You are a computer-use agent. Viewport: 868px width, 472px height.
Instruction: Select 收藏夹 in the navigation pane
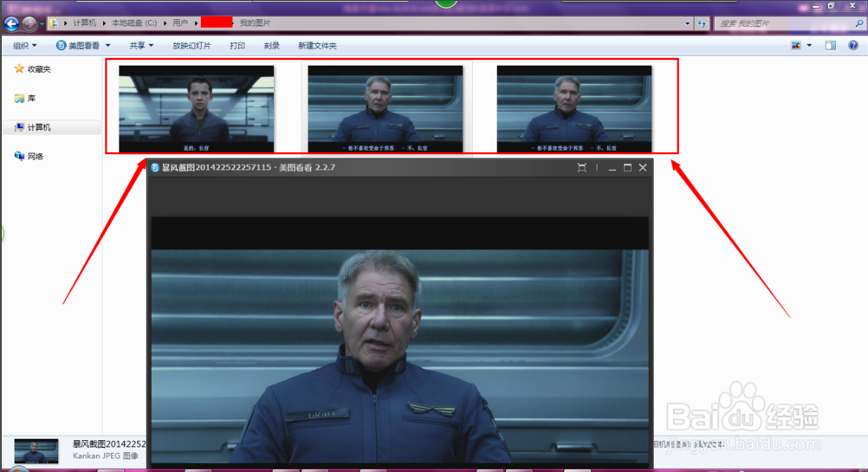click(x=33, y=68)
